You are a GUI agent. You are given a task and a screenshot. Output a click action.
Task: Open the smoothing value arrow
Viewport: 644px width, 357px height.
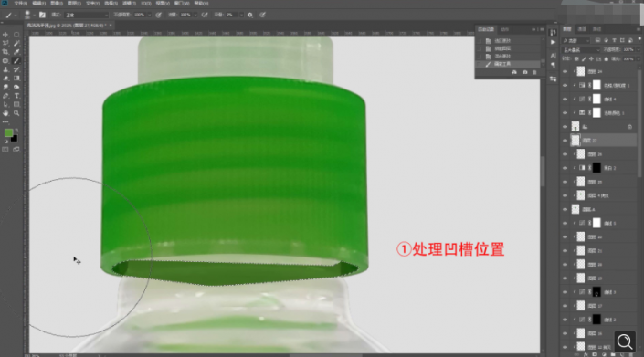(x=241, y=15)
